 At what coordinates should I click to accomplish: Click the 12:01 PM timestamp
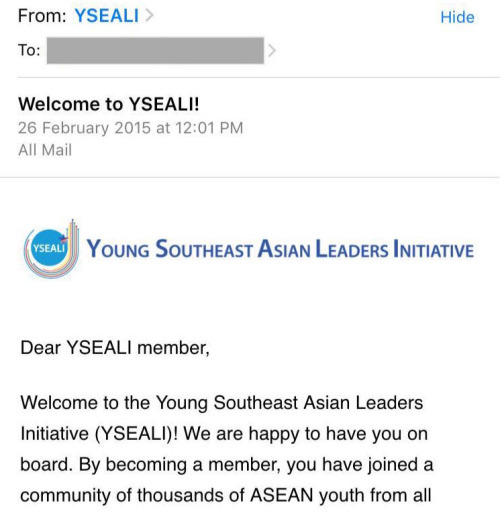pyautogui.click(x=209, y=128)
